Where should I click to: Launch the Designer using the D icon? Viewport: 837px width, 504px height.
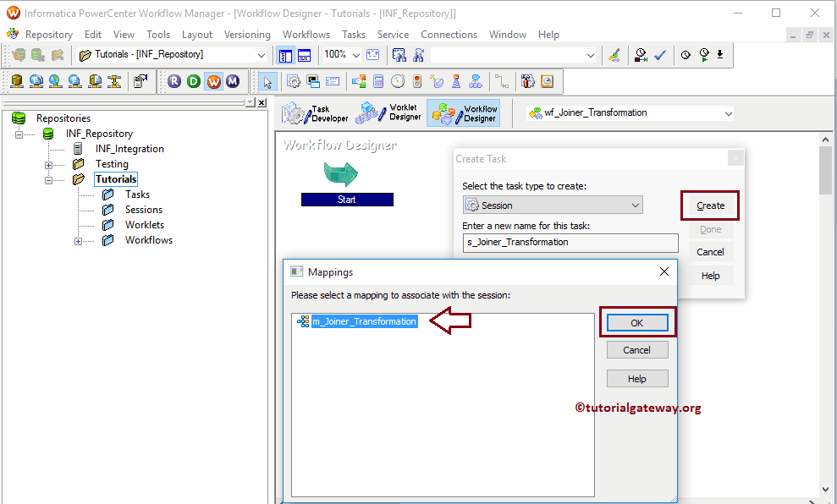[x=195, y=81]
